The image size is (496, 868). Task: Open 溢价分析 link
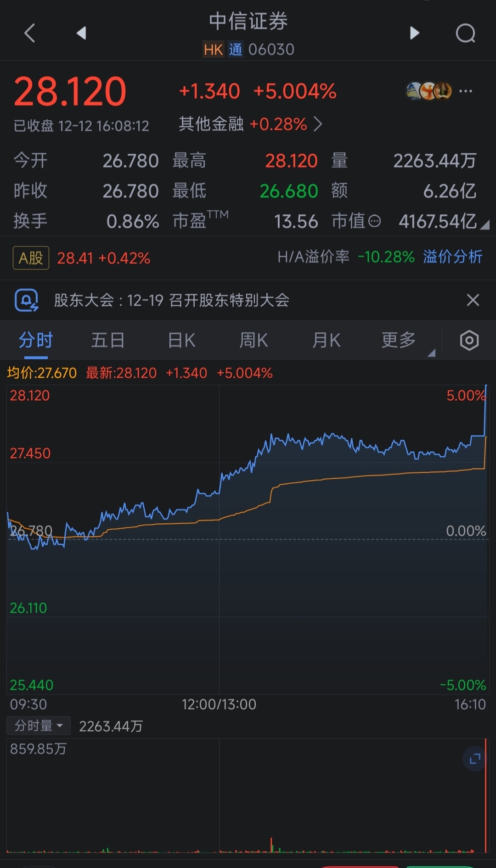click(453, 257)
